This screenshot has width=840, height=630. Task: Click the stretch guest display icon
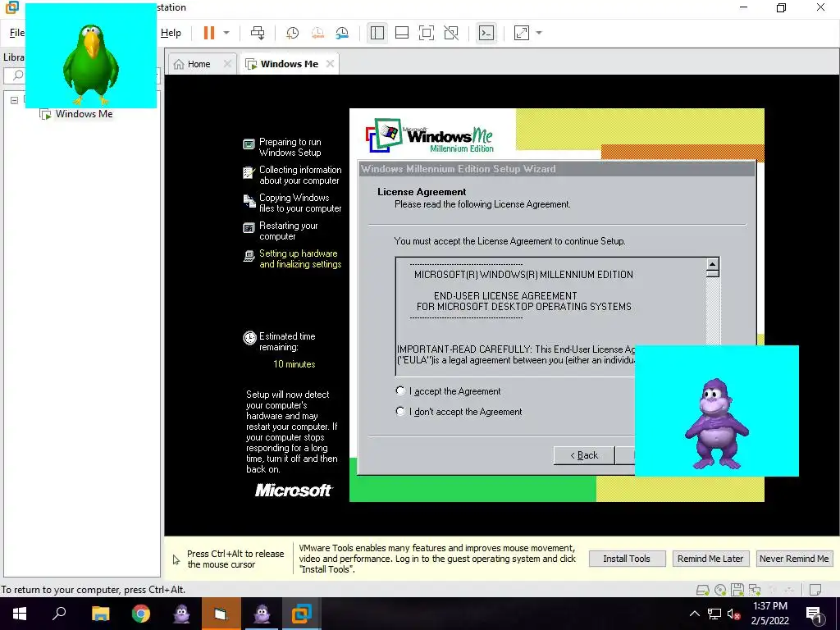pos(521,33)
